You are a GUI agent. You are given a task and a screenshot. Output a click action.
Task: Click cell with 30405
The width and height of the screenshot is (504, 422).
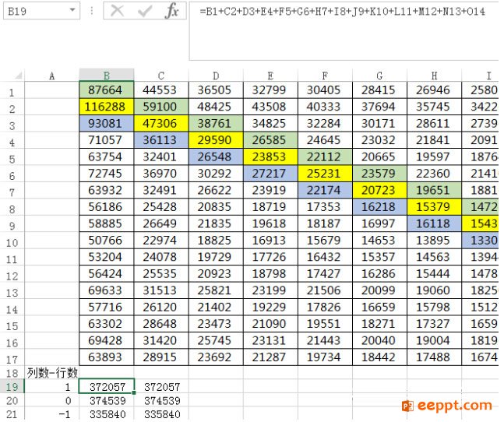coord(325,90)
